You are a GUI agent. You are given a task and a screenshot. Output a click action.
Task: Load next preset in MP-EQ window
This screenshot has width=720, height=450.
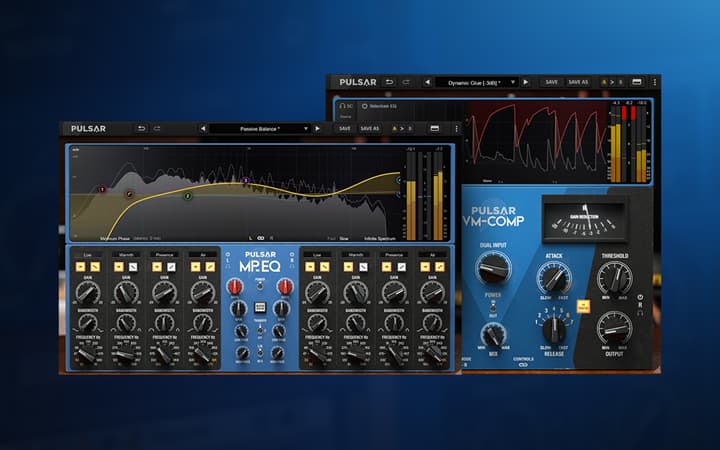(x=317, y=129)
